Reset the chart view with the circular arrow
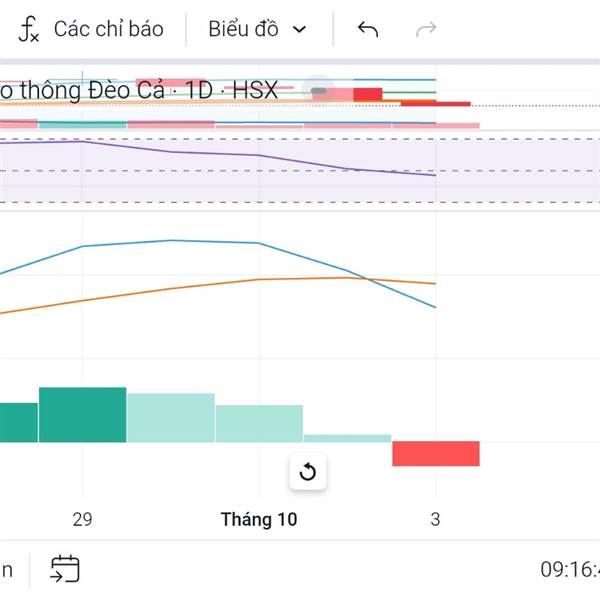600x600 pixels. click(308, 472)
